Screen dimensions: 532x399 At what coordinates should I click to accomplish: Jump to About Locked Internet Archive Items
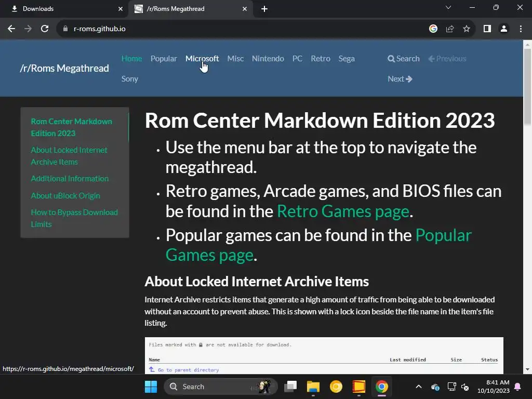(69, 156)
